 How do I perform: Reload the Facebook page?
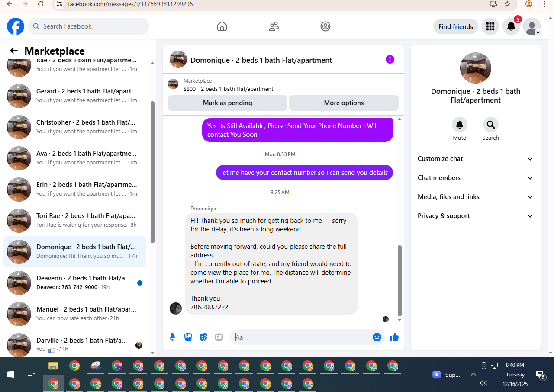point(41,4)
